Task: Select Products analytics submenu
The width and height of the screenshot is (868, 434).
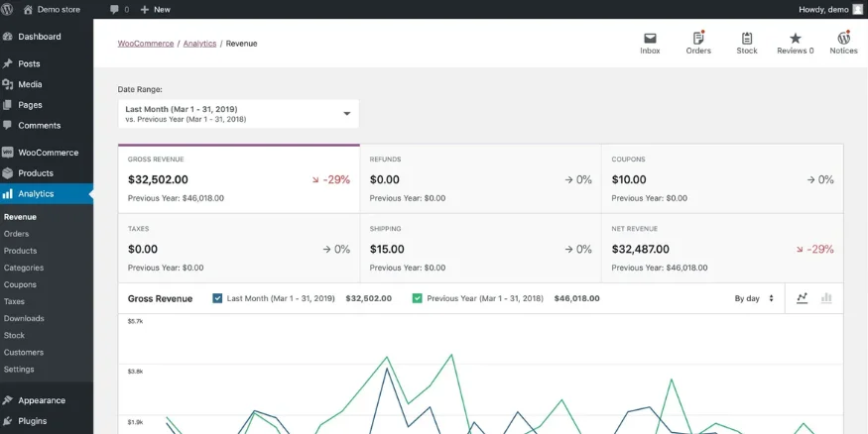Action: 20,251
